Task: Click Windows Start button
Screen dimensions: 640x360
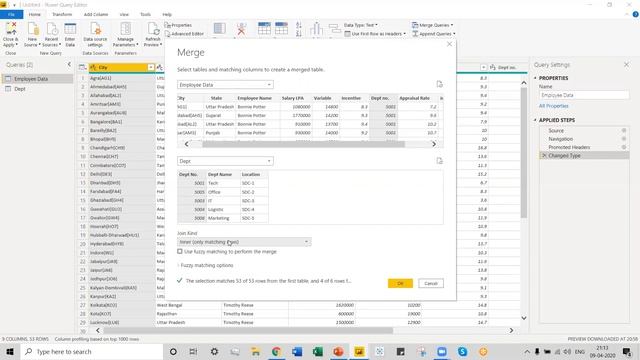Action: tap(10, 351)
